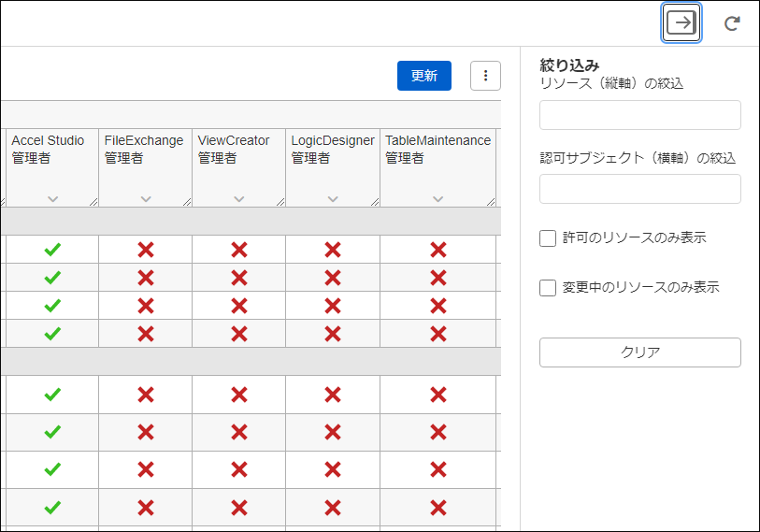
Task: Click red X in first ViewCreator row
Action: point(238,250)
